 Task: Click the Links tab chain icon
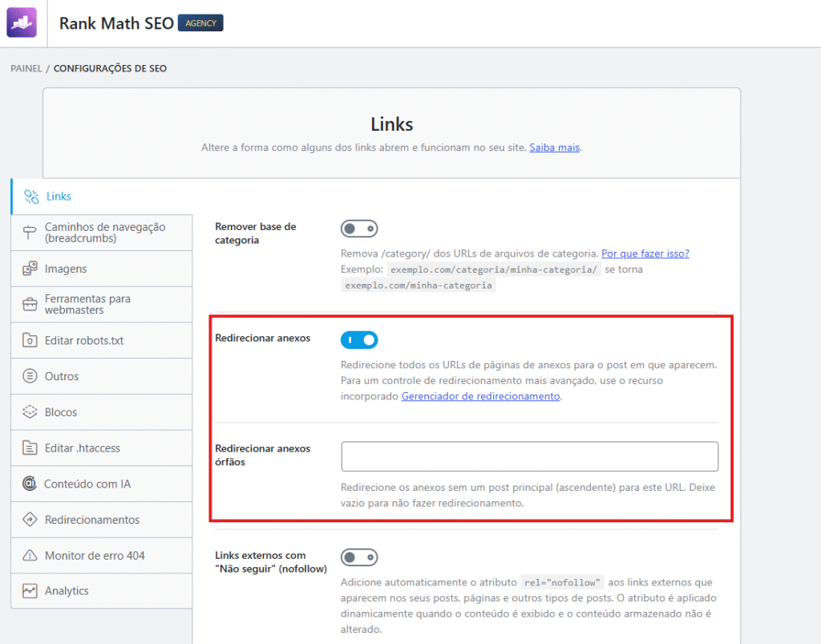point(31,196)
